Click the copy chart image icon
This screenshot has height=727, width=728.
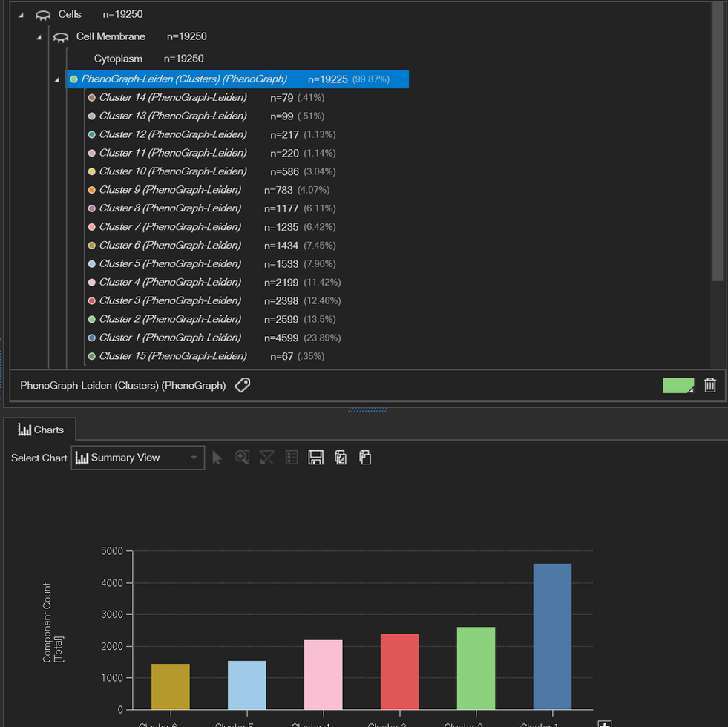pyautogui.click(x=341, y=458)
